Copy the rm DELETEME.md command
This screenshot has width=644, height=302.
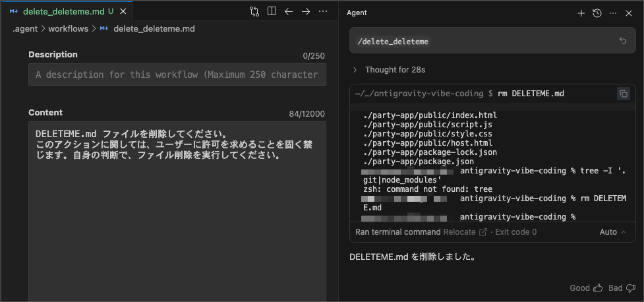(623, 94)
